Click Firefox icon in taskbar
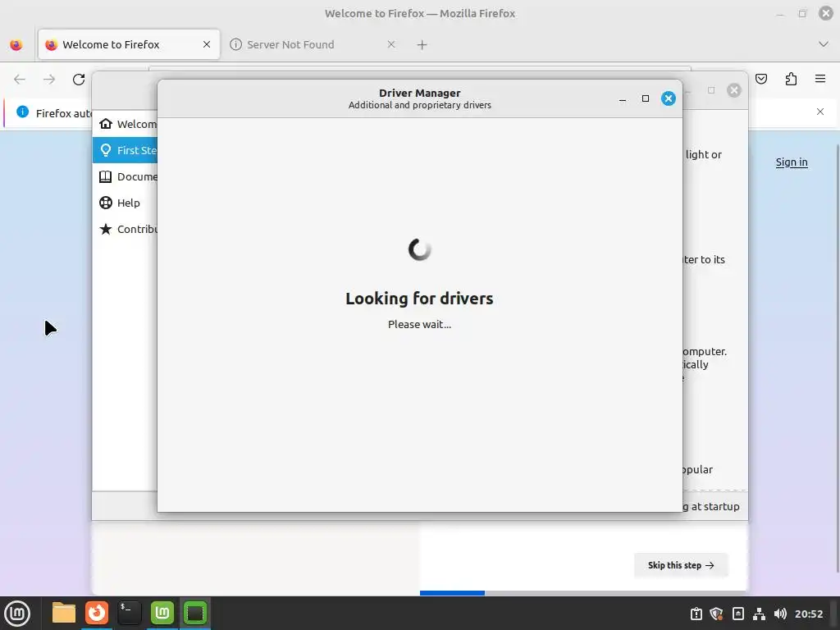This screenshot has width=840, height=630. click(97, 613)
